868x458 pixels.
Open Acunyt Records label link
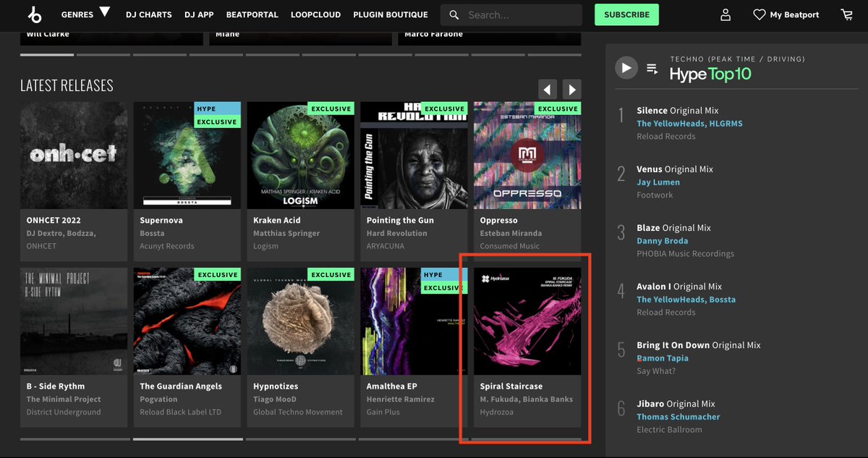point(167,246)
